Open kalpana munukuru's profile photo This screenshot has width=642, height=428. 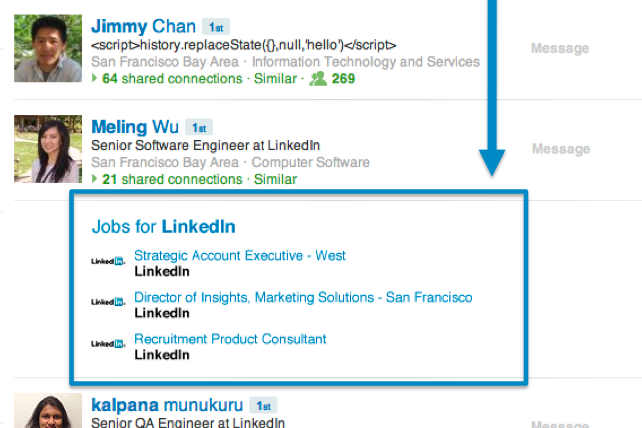point(48,410)
